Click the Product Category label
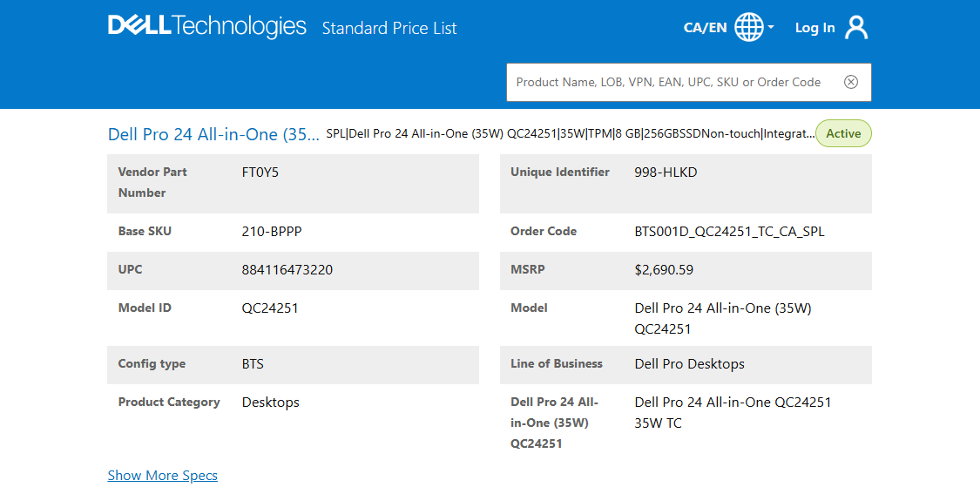The image size is (980, 494). pos(169,402)
